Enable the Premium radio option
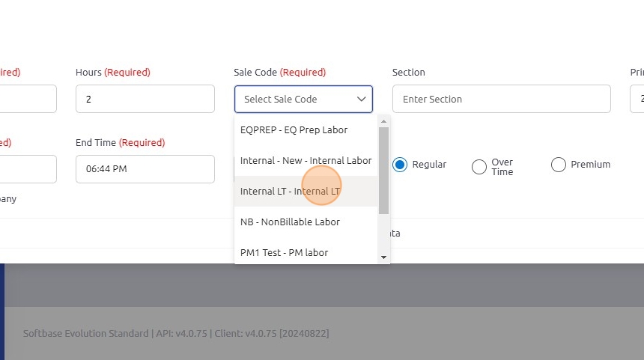 (x=558, y=165)
